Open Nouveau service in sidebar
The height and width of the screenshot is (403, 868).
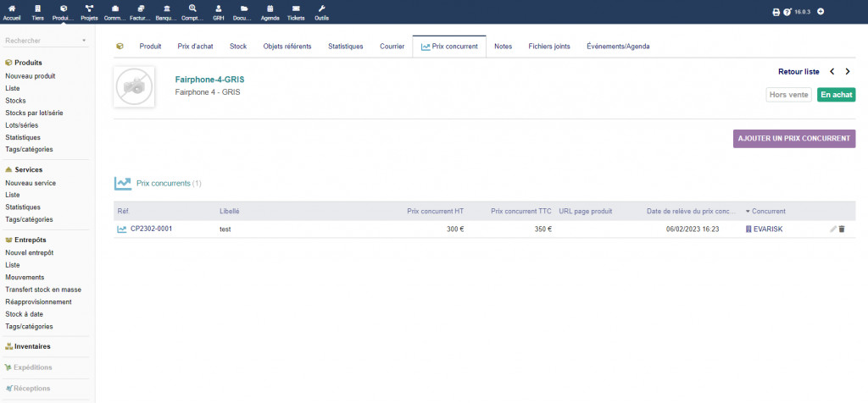tap(31, 183)
